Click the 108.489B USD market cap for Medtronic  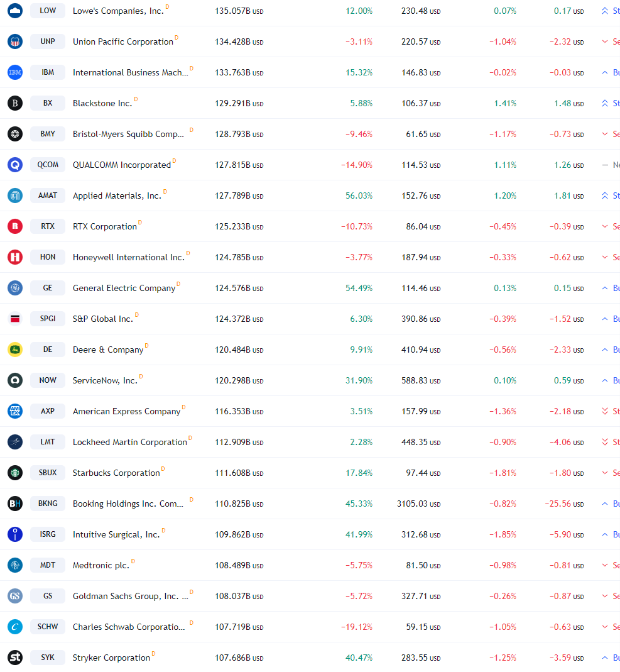tap(239, 565)
